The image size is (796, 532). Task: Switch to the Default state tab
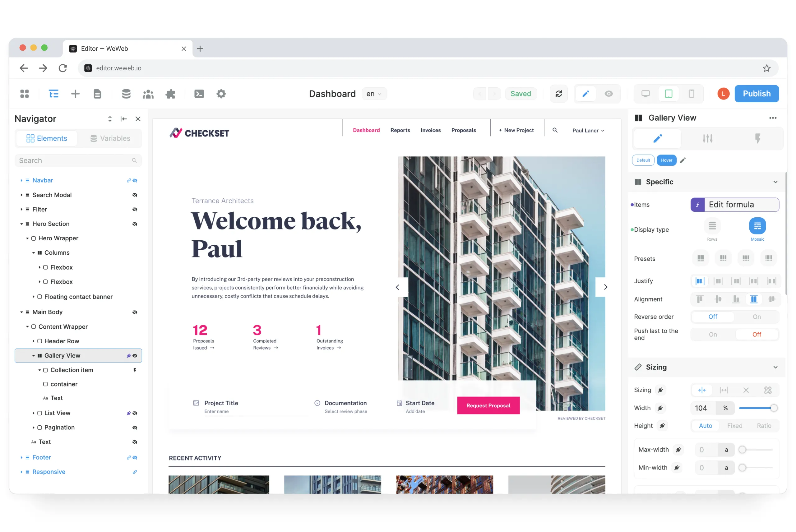643,160
